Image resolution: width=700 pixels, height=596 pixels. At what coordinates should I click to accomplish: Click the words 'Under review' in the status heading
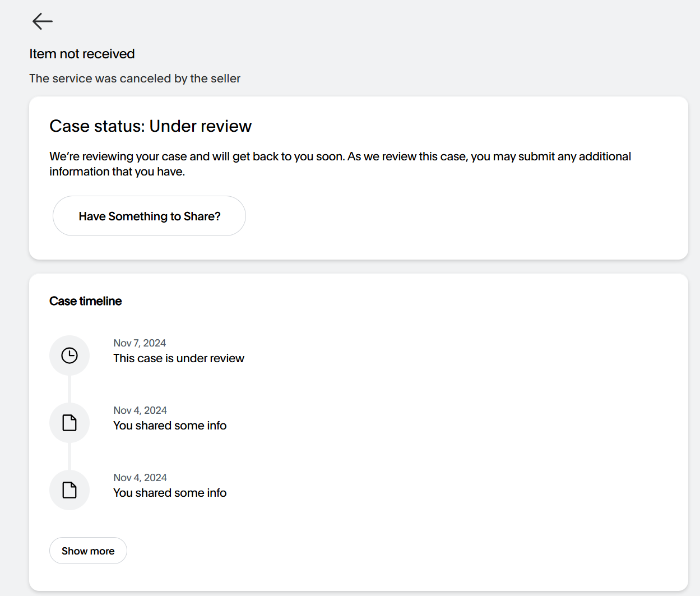[x=201, y=126]
